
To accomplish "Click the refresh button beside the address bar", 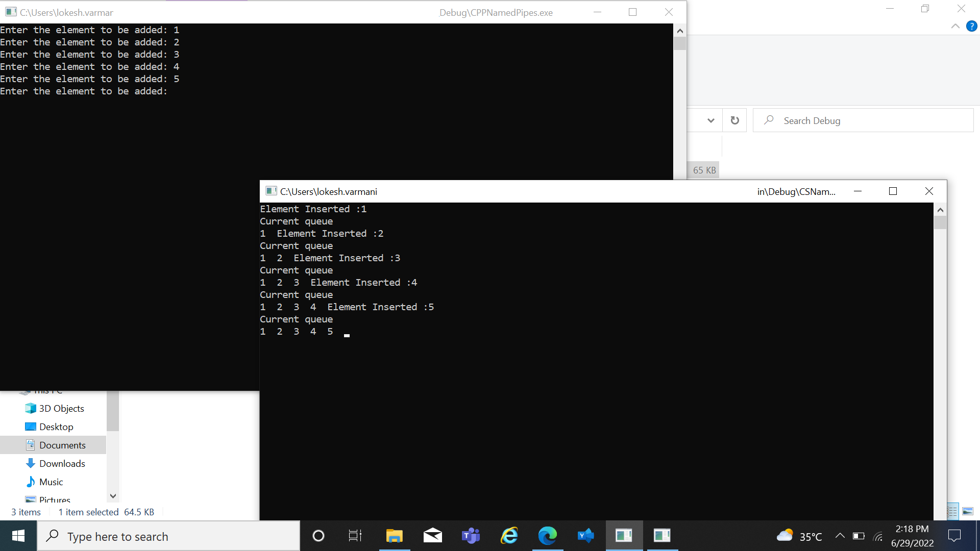I will [734, 120].
